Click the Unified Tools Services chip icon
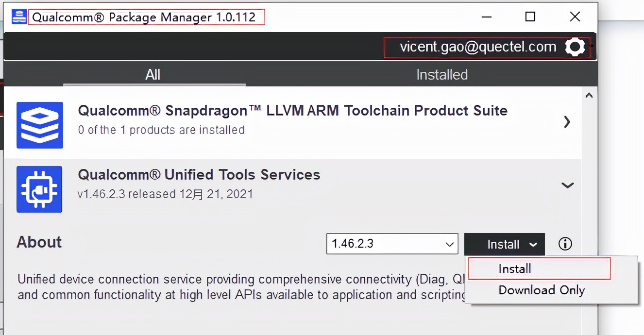Screen dimensions: 644x335 (x=39, y=189)
